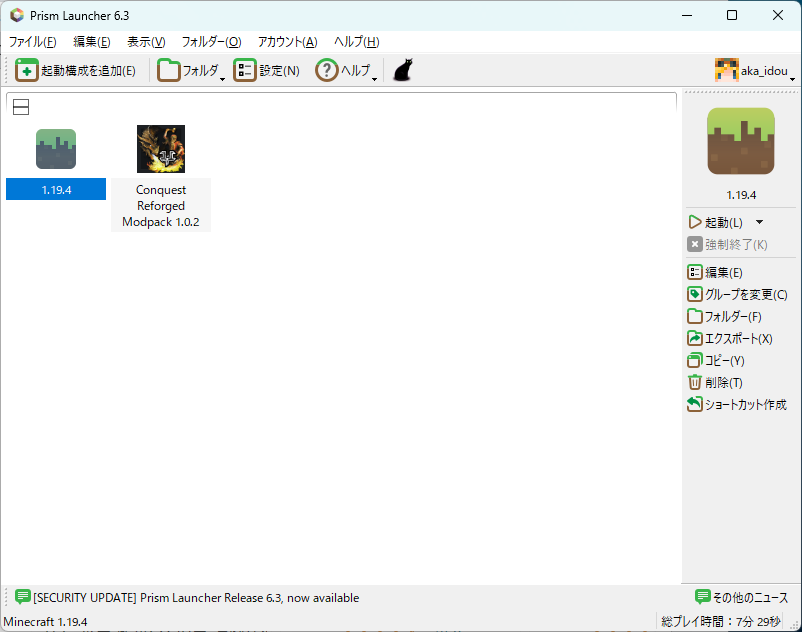This screenshot has width=802, height=632.
Task: Create shortcut via ショートカット作成
Action: 737,404
